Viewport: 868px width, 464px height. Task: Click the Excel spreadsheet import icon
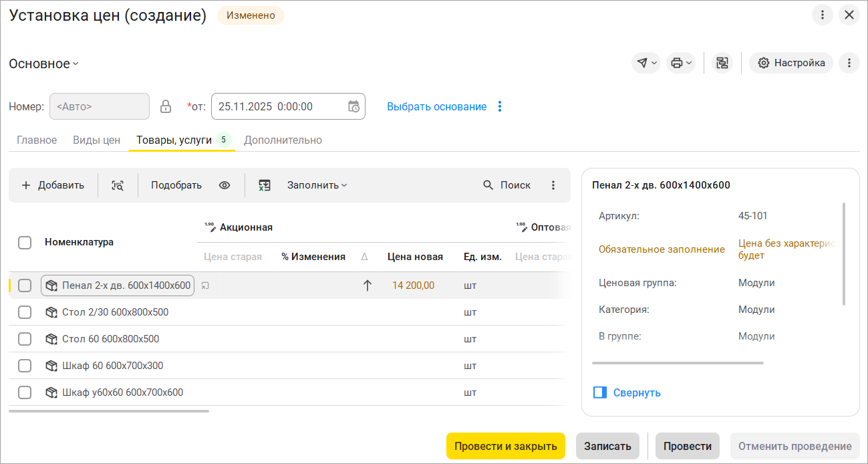[265, 185]
